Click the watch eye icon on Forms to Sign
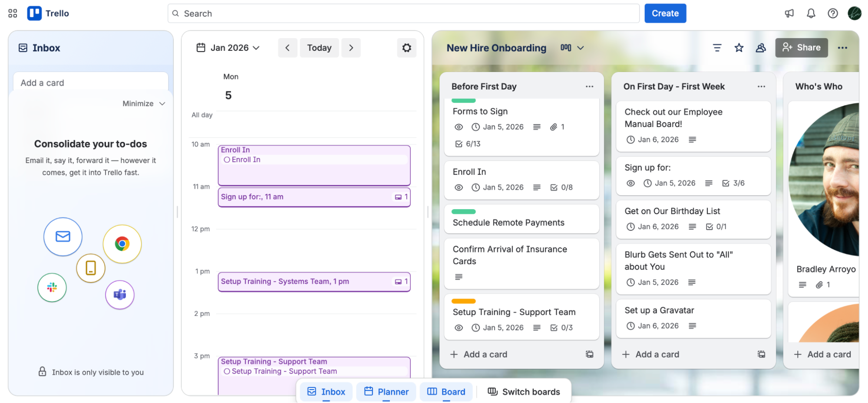 coord(459,127)
